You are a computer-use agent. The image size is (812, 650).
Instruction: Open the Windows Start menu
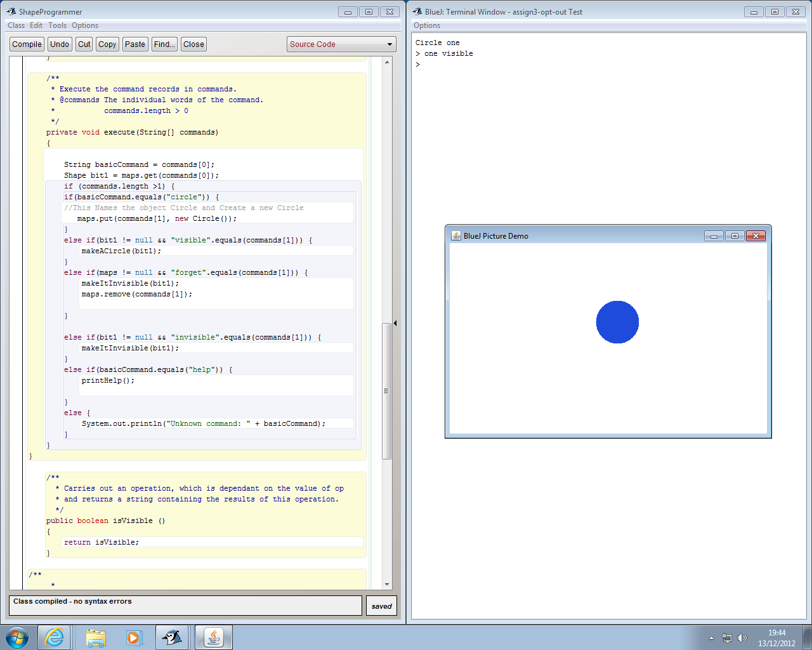tap(17, 637)
